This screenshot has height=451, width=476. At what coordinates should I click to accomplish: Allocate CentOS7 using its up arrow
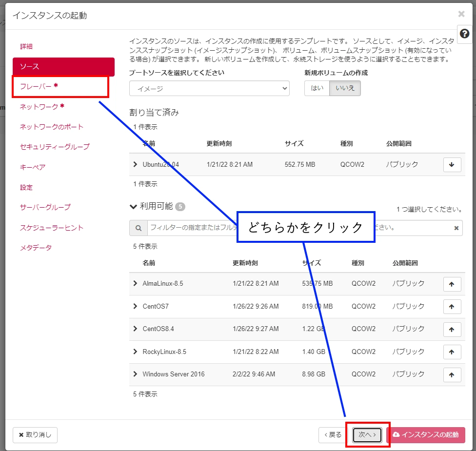point(452,307)
